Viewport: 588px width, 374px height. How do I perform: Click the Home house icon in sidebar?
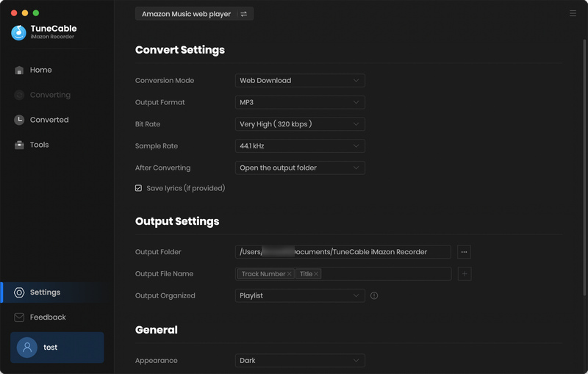pyautogui.click(x=19, y=70)
